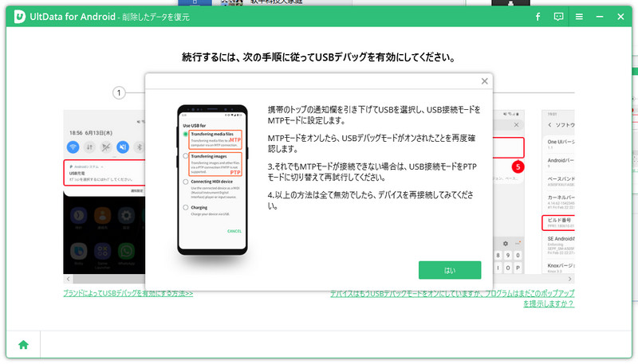The height and width of the screenshot is (364, 638).
Task: Open the feedback chat icon
Action: [x=558, y=17]
